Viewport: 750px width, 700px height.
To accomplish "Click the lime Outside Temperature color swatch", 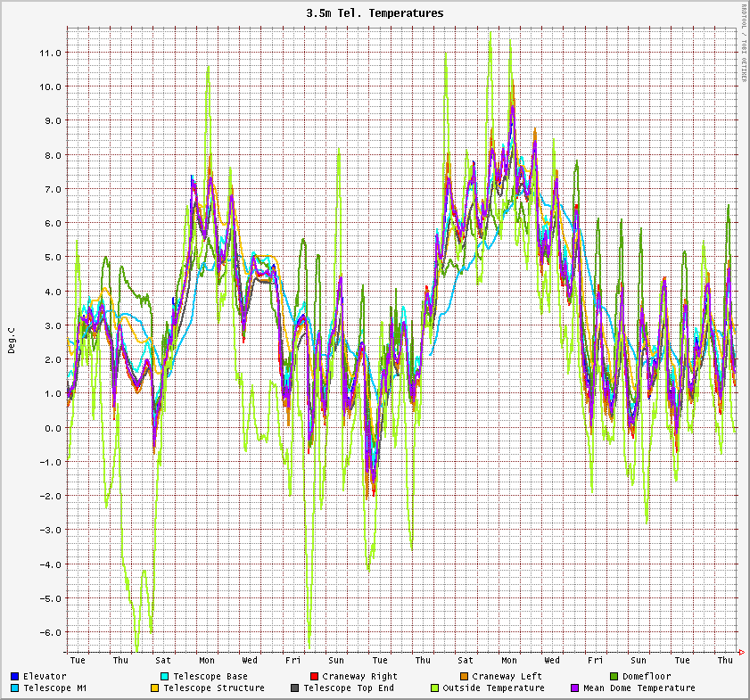I will (x=434, y=688).
